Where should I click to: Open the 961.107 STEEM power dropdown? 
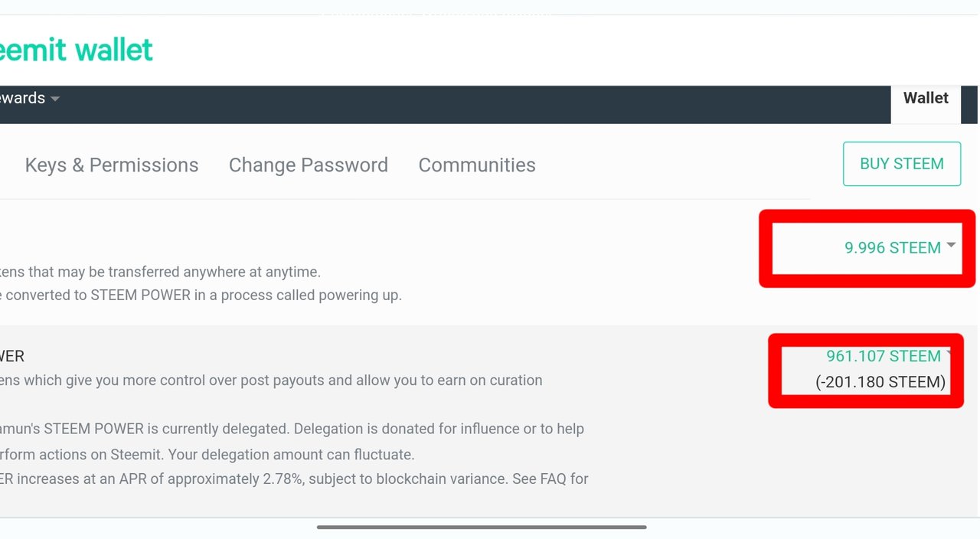pos(883,356)
